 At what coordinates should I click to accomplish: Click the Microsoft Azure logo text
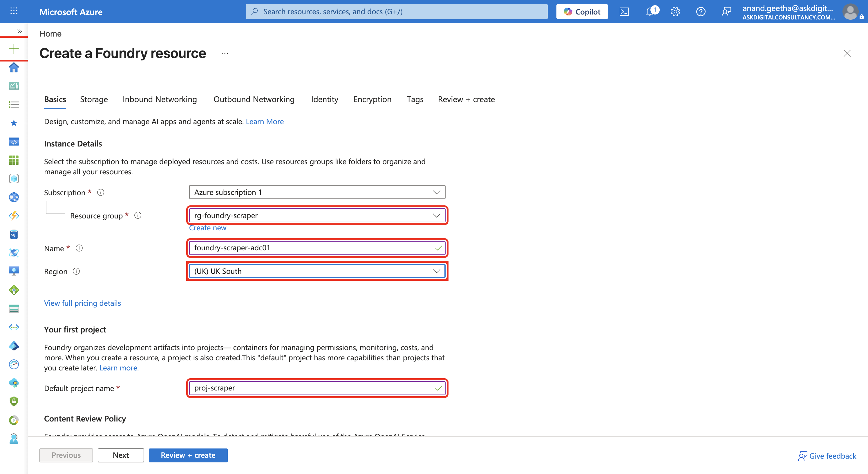click(71, 12)
